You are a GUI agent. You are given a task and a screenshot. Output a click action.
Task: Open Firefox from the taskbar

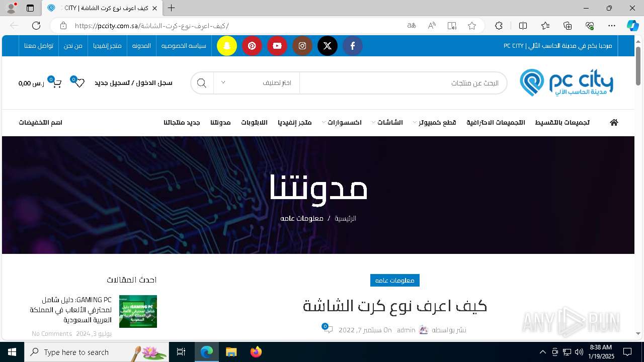point(256,352)
